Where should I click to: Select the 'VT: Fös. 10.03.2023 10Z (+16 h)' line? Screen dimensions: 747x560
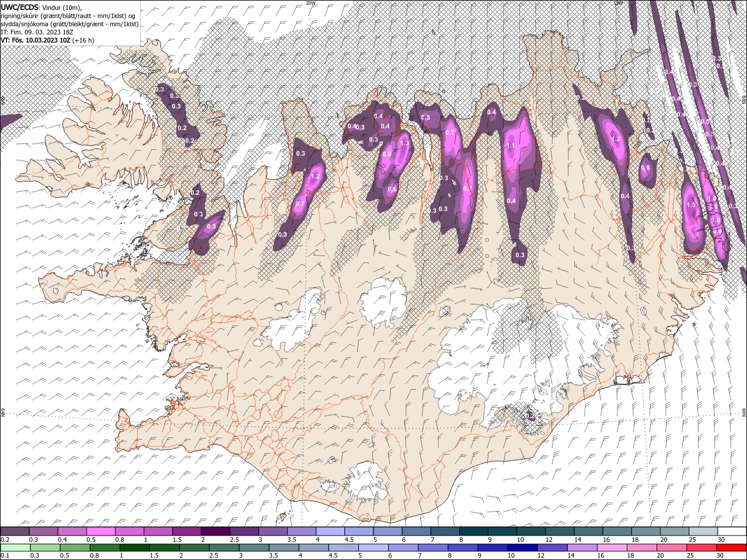(x=48, y=40)
